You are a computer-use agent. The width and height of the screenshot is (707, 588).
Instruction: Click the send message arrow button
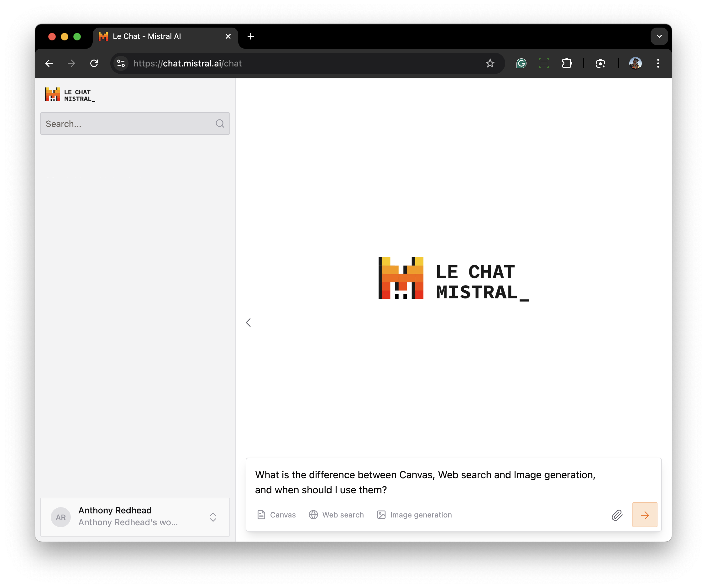point(644,515)
